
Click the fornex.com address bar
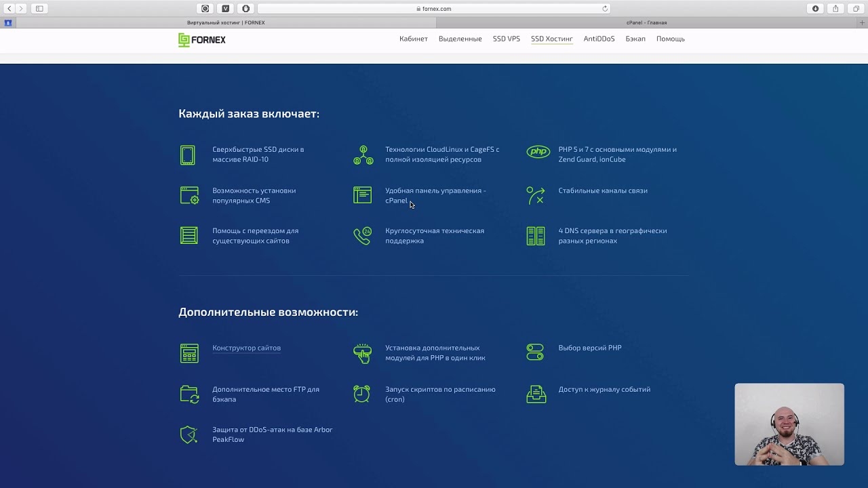(x=434, y=9)
